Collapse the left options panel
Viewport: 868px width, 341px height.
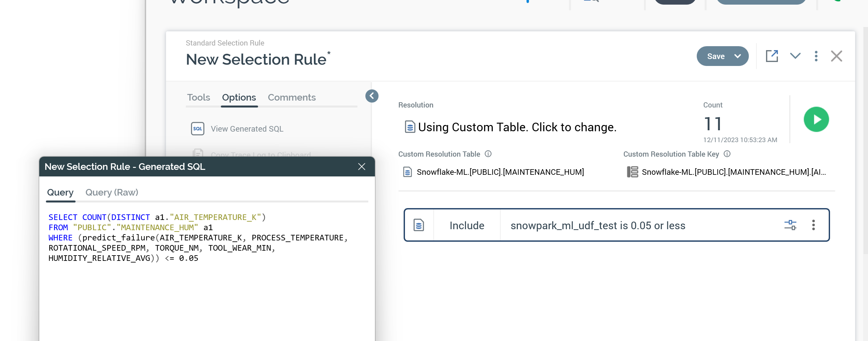[x=372, y=96]
